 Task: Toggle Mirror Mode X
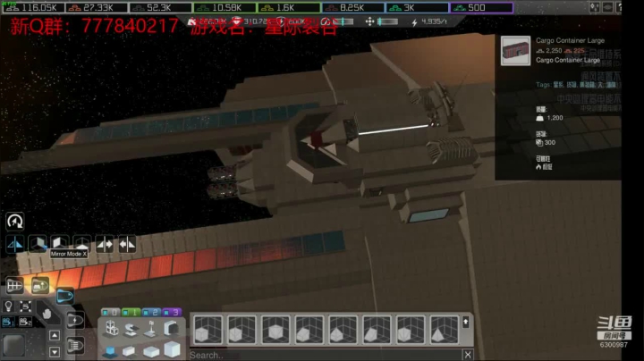(x=15, y=245)
